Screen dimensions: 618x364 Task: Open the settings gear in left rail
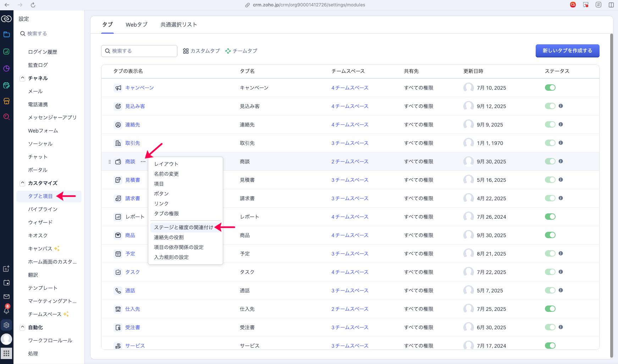(x=6, y=325)
